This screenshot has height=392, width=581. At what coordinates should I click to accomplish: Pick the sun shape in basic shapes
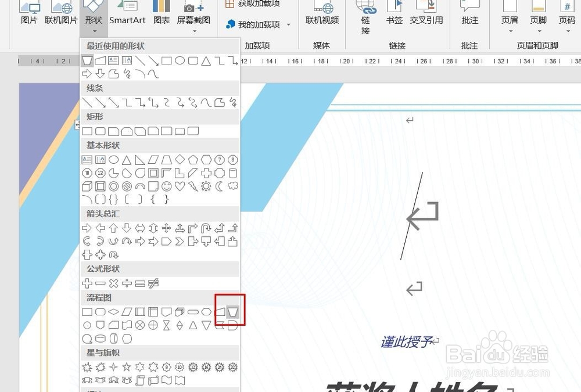[x=206, y=186]
